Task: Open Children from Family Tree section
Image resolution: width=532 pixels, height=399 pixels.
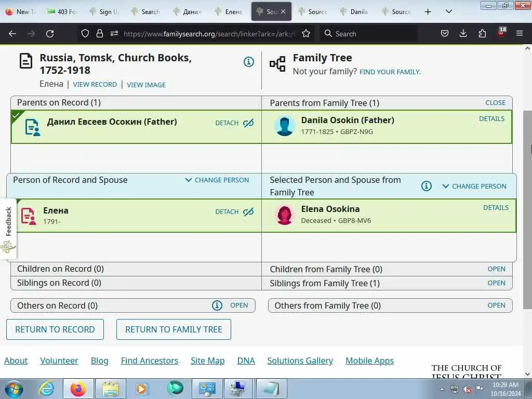Action: click(496, 269)
